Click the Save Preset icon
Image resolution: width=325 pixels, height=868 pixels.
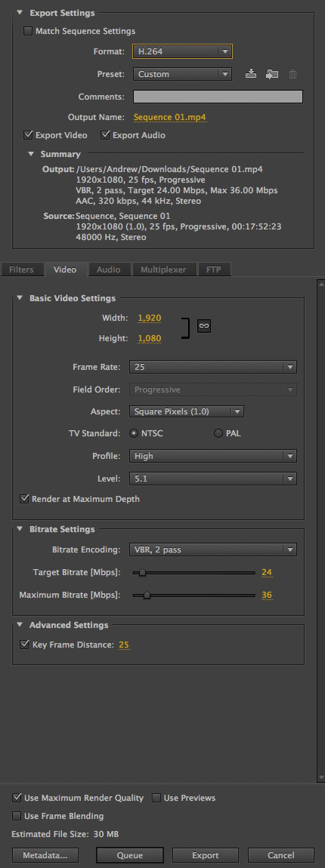pyautogui.click(x=251, y=74)
